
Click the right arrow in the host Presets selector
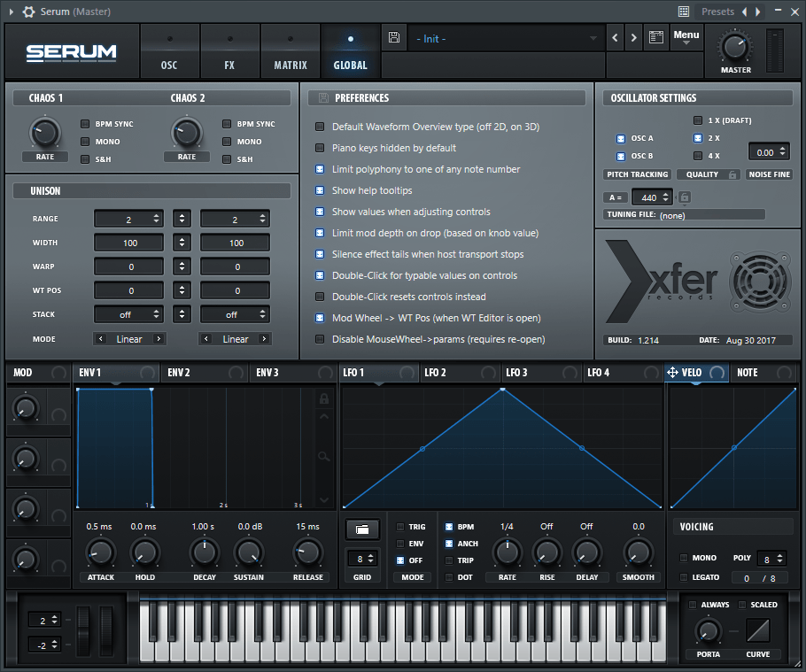(x=757, y=12)
